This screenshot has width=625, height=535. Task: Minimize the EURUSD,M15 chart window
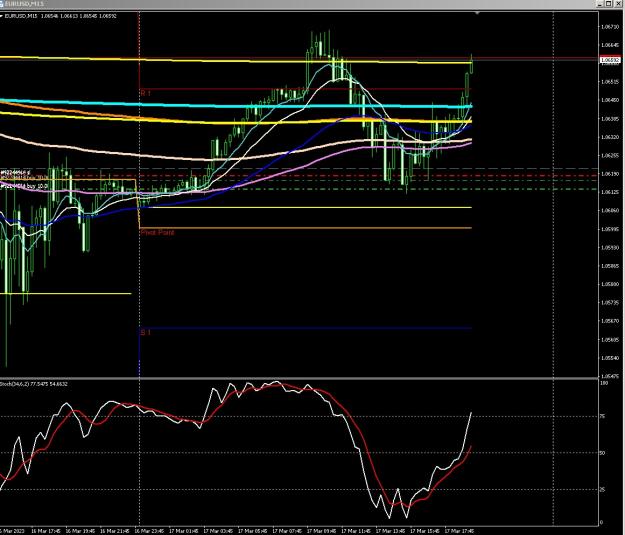pyautogui.click(x=600, y=4)
